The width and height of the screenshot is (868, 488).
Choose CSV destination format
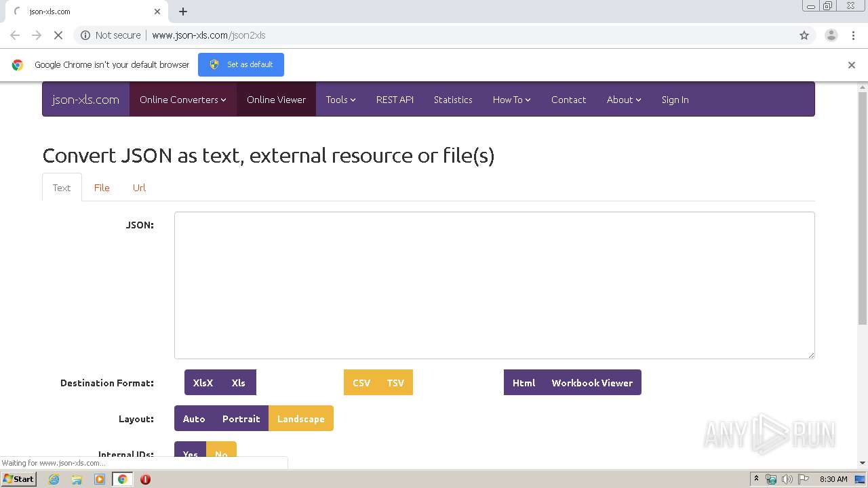coord(361,382)
